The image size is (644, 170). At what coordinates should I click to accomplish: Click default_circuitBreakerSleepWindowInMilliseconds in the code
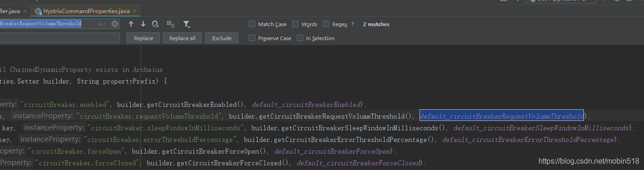click(541, 127)
